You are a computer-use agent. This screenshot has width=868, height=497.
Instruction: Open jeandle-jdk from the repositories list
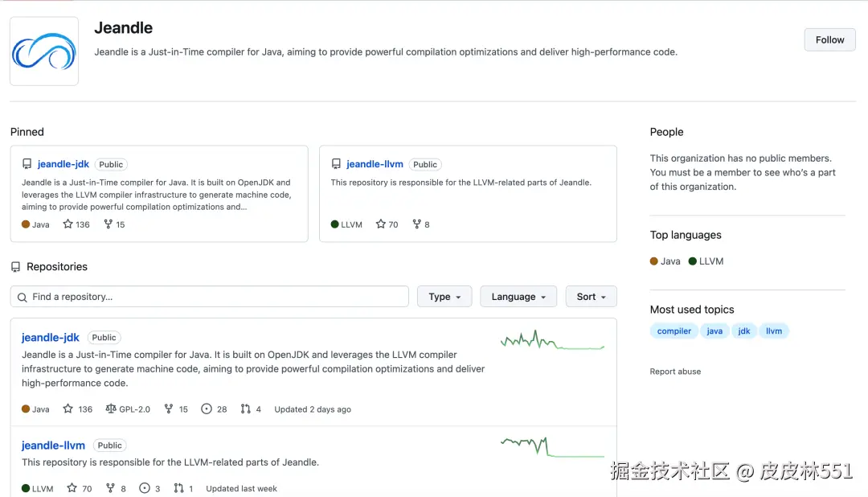(x=51, y=338)
